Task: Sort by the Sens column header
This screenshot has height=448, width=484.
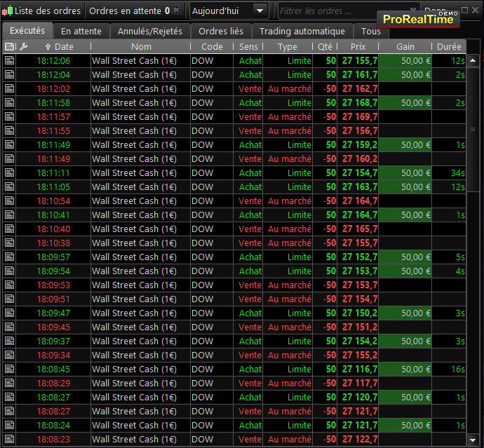Action: pos(248,46)
